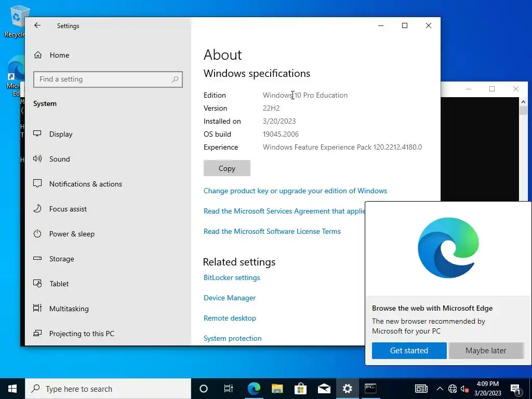Open the clock showing 4:09 PM
Image resolution: width=532 pixels, height=399 pixels.
[487, 389]
